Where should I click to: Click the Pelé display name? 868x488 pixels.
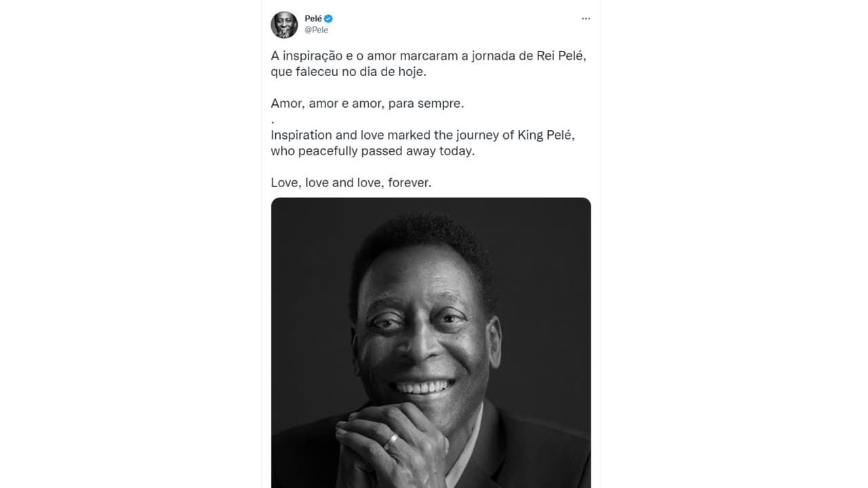[x=313, y=19]
